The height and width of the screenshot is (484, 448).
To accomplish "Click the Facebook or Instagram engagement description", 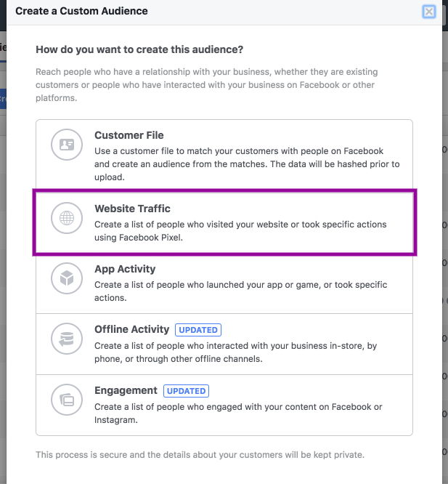I will click(238, 414).
